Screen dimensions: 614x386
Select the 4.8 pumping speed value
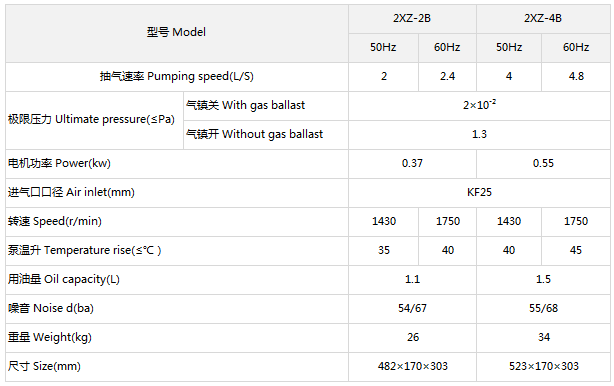[576, 77]
